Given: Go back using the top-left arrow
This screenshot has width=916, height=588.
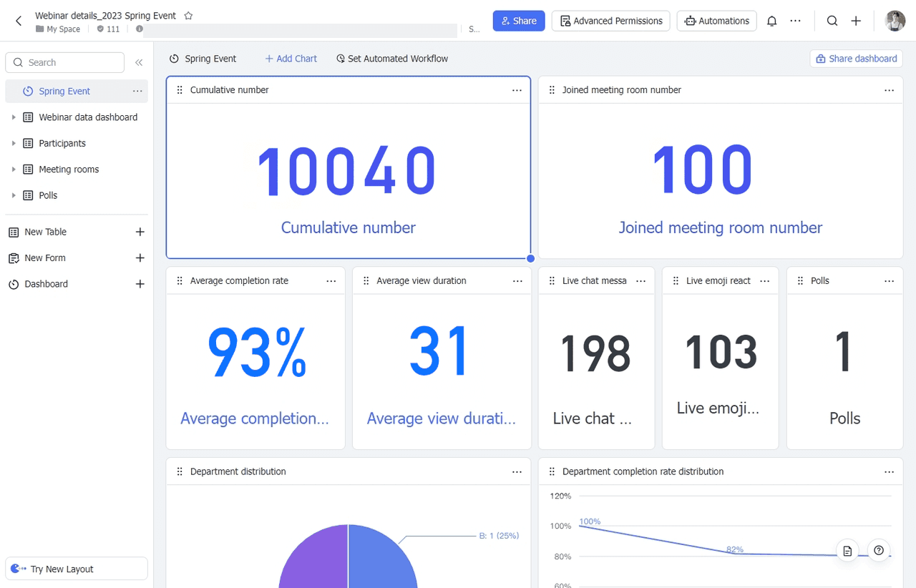Looking at the screenshot, I should (19, 21).
